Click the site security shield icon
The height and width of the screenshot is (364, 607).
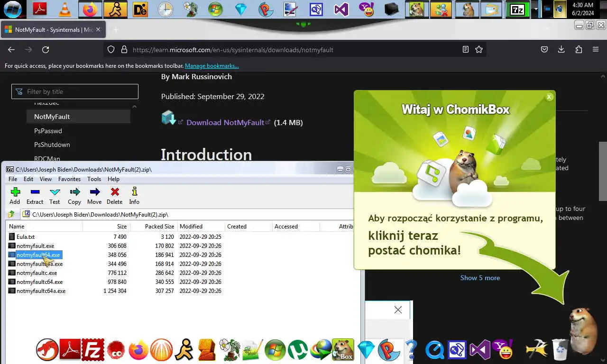(111, 49)
